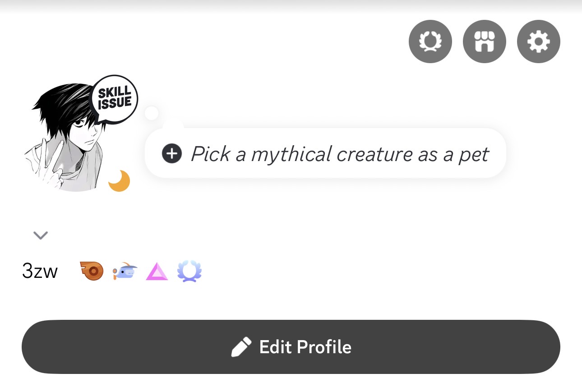Tap the SKILL ISSUE speech bubble decoration
Viewport: 582px width, 392px height.
115,98
